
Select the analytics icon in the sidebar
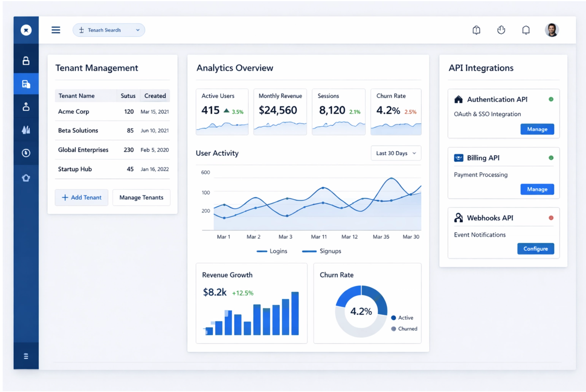click(26, 130)
